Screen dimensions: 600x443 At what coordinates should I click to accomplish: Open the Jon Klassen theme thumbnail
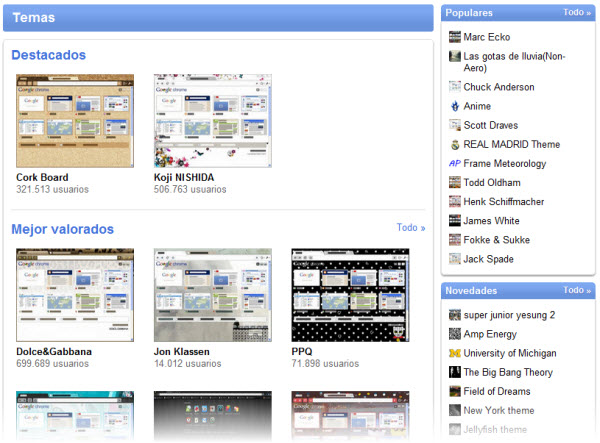[213, 295]
